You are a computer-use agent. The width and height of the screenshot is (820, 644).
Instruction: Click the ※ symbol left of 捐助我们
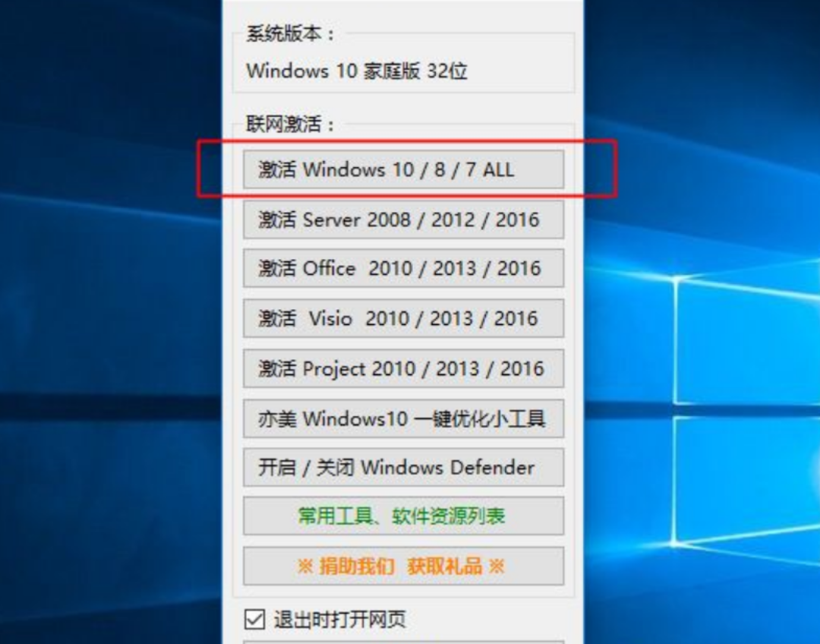(305, 566)
